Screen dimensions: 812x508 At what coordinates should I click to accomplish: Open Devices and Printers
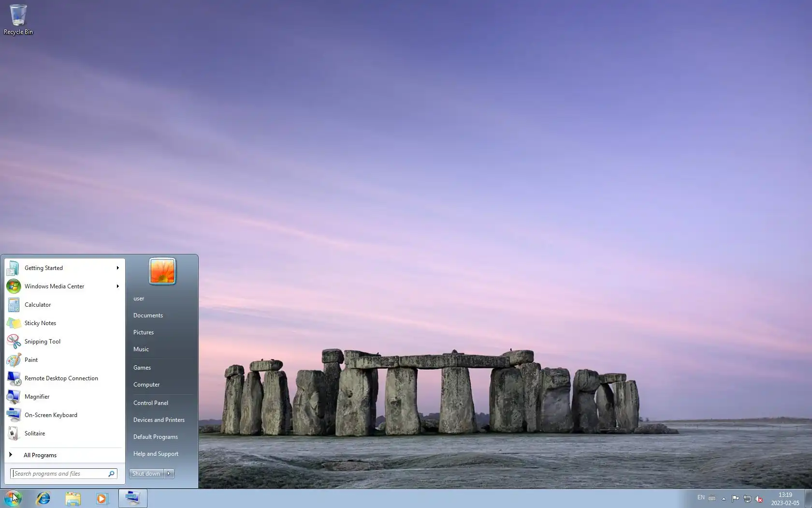(x=159, y=420)
